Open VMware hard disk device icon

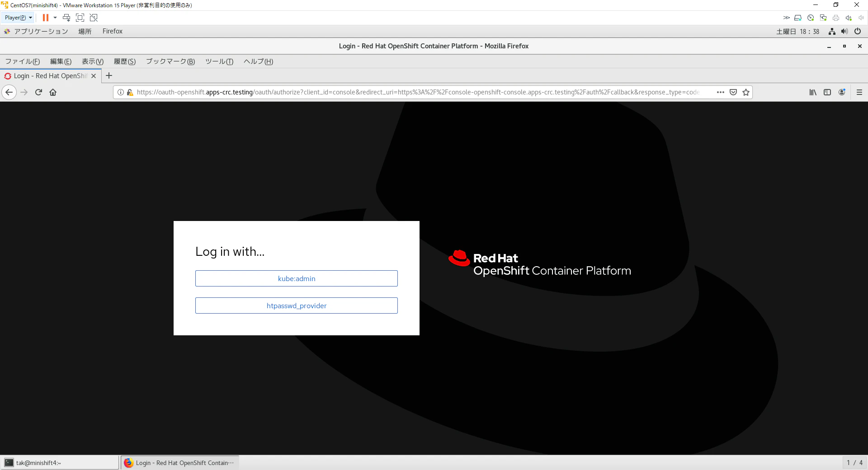(798, 18)
